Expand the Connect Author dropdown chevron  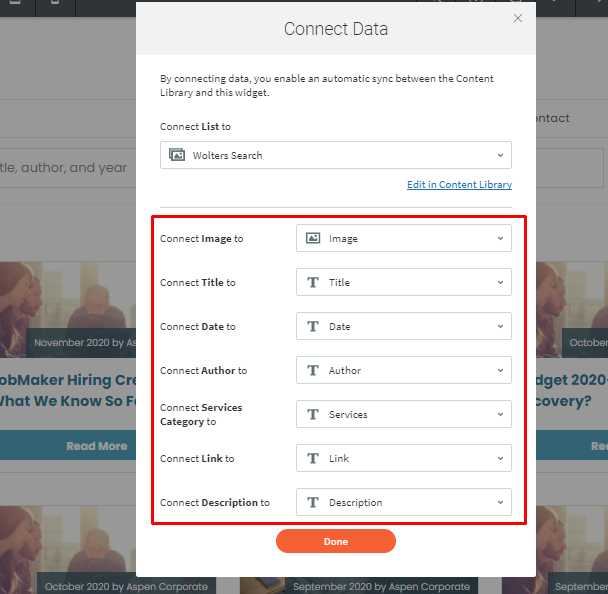pos(500,370)
